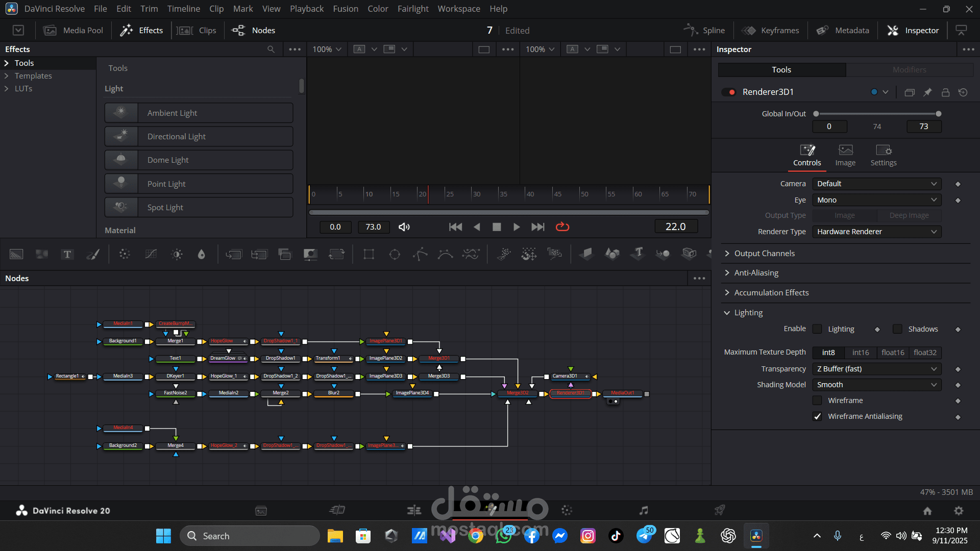Click the audio mute speaker icon
The width and height of the screenshot is (980, 551).
click(x=404, y=227)
